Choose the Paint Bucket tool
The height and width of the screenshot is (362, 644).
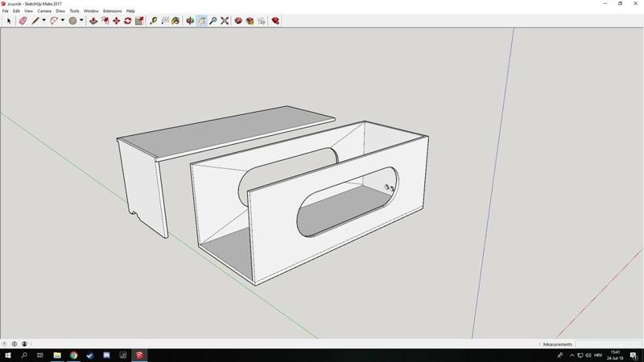pos(175,21)
